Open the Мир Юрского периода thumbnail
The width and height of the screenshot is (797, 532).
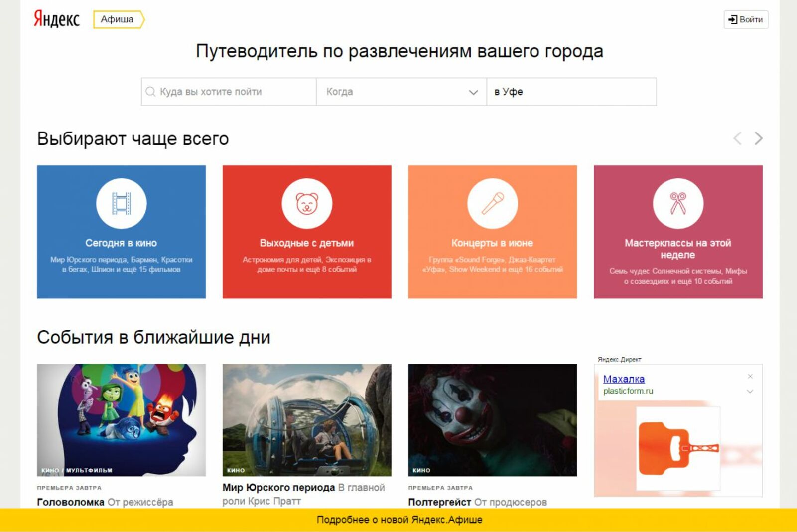307,420
